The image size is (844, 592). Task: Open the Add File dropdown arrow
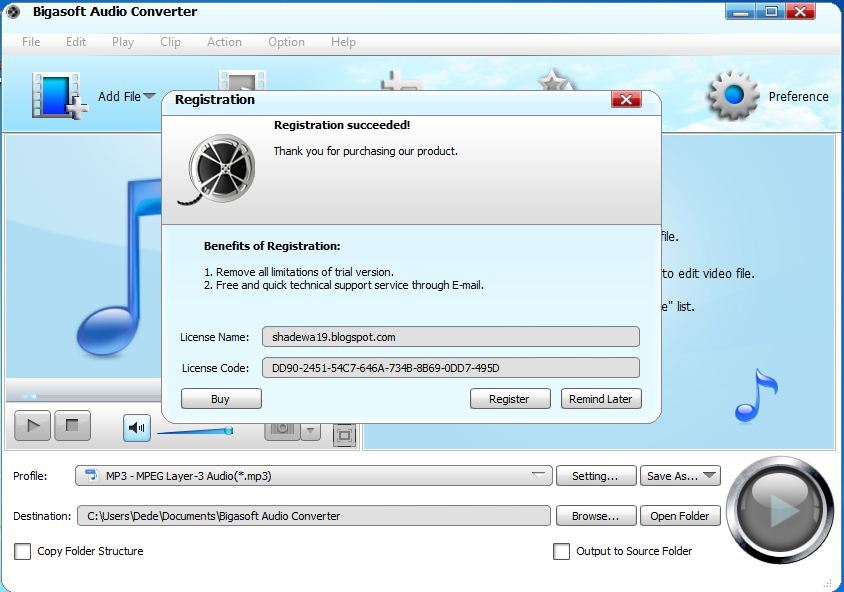tap(149, 96)
